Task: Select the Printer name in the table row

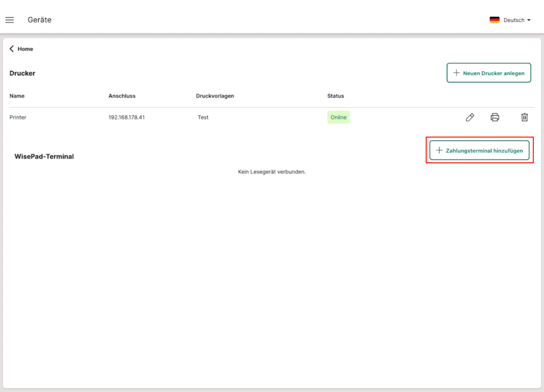Action: coord(18,117)
